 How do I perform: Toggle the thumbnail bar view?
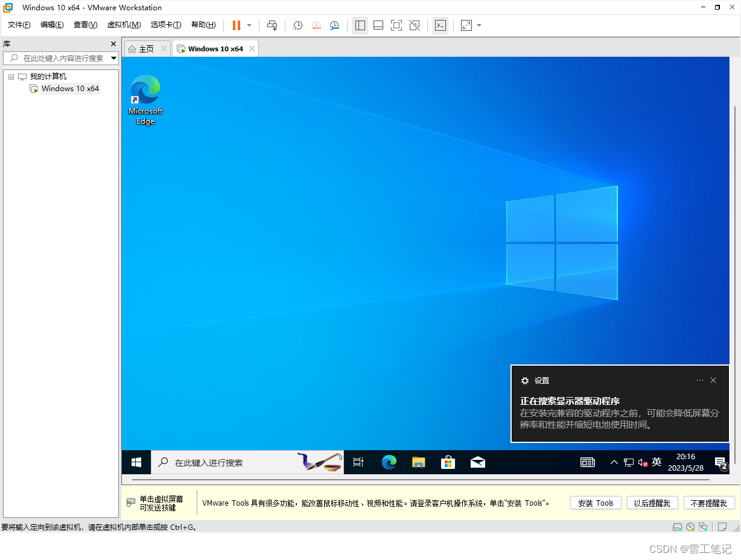click(x=378, y=25)
